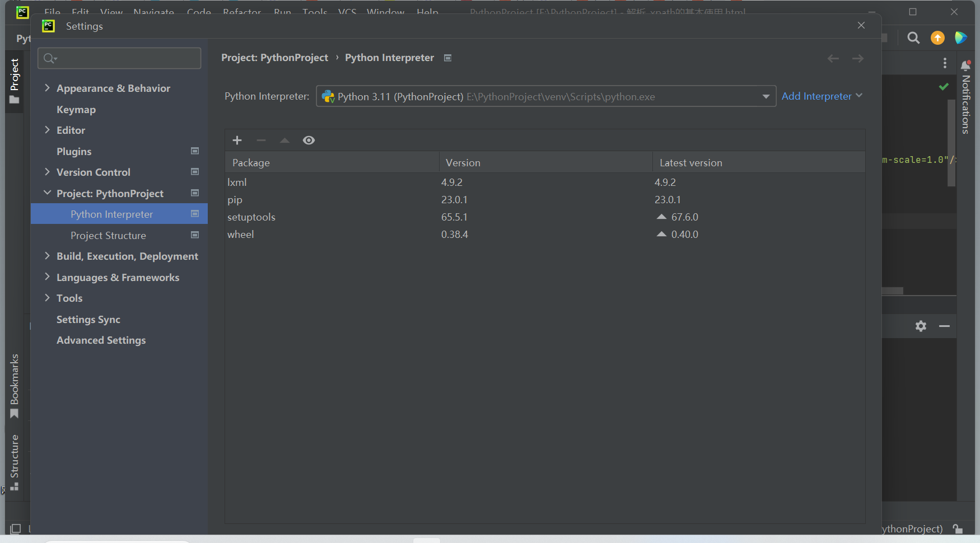The image size is (980, 543).
Task: Open the search magnifier in the title bar
Action: tap(913, 38)
